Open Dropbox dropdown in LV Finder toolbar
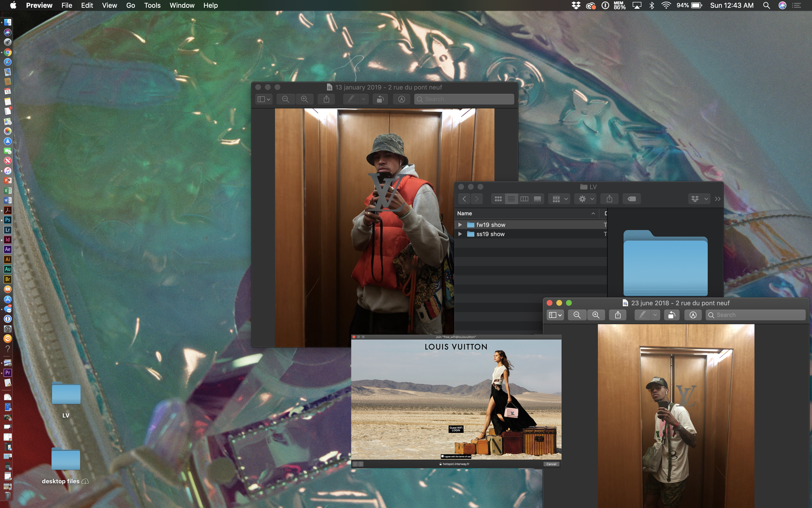 point(699,199)
